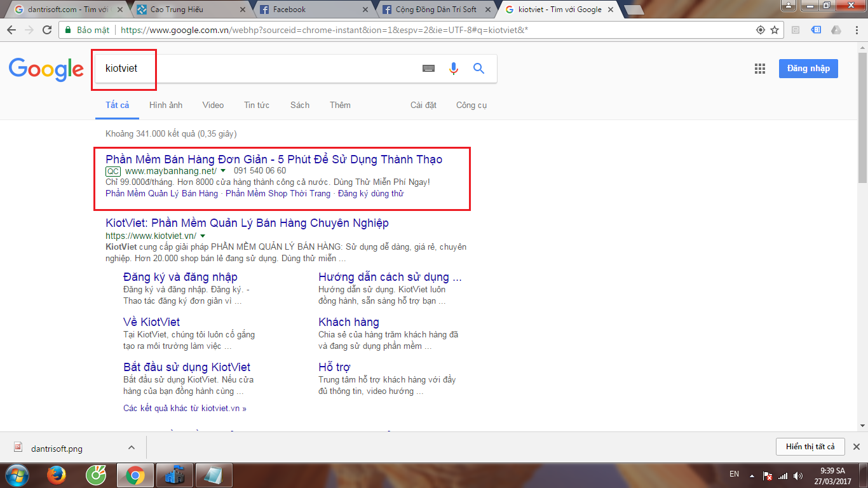Click the location target icon in address bar
This screenshot has width=868, height=488.
pyautogui.click(x=760, y=30)
